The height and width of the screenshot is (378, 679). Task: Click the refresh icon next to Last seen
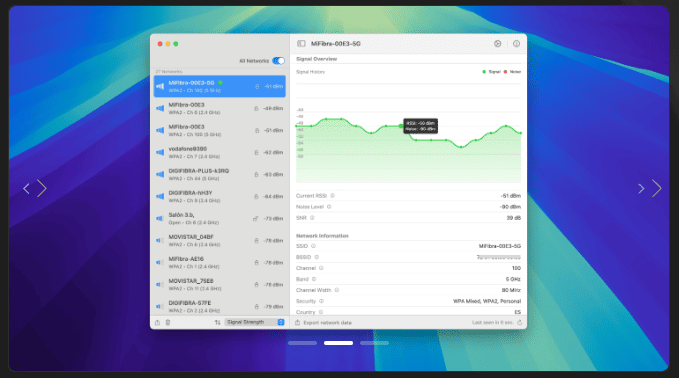point(520,323)
